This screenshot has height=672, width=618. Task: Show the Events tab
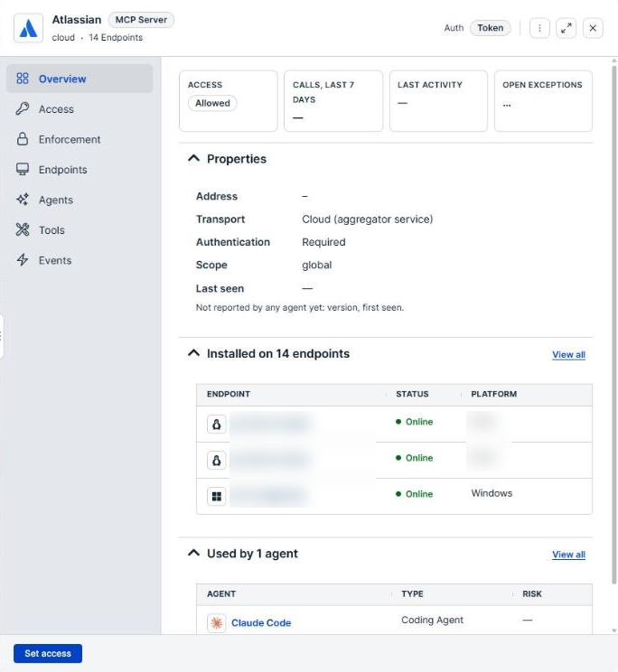tap(80, 260)
